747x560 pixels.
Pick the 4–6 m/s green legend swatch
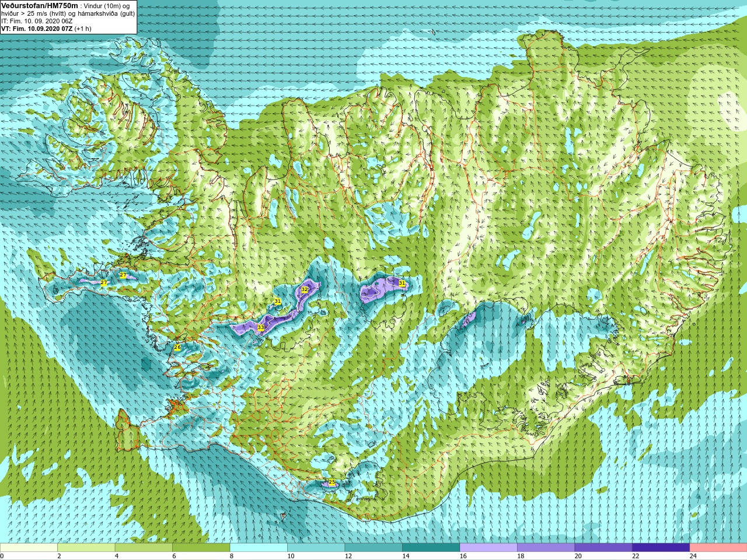tap(144, 548)
